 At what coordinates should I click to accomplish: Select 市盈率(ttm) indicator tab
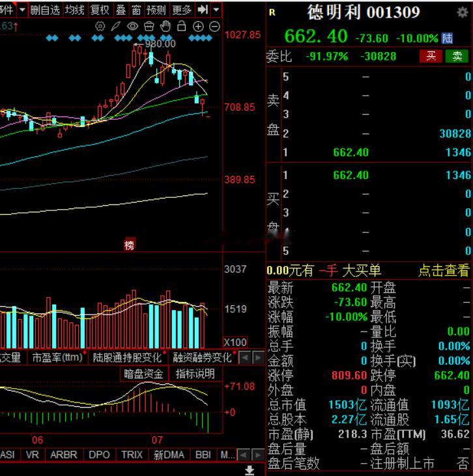tap(57, 357)
